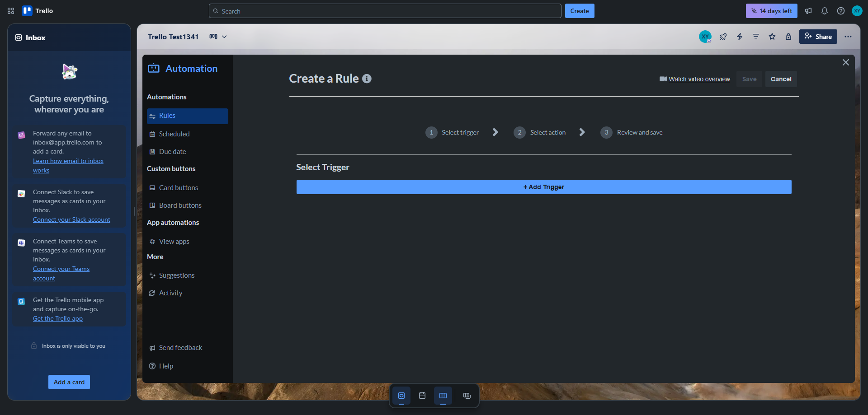This screenshot has height=415, width=868.
Task: Click the + Add Trigger button
Action: pos(544,187)
